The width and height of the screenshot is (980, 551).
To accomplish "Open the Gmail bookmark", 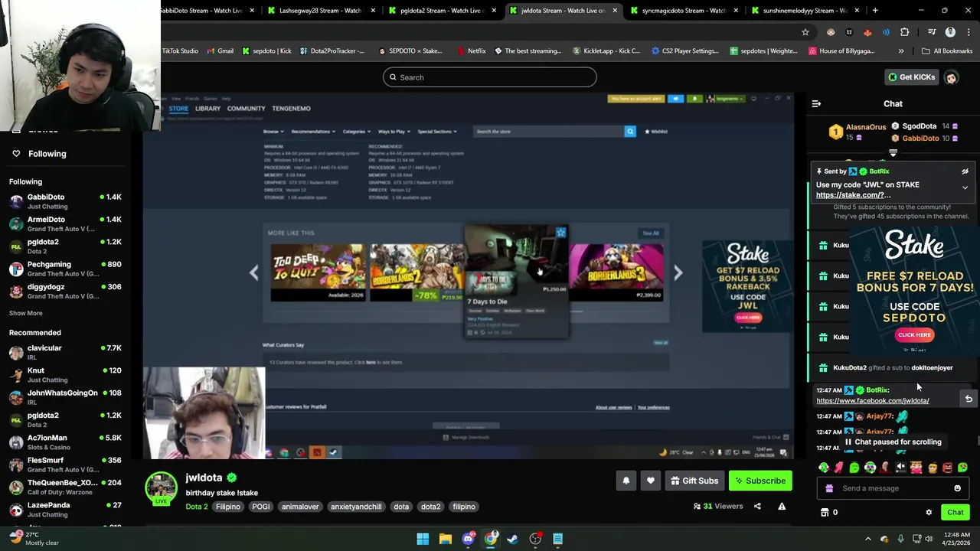I will 219,51.
